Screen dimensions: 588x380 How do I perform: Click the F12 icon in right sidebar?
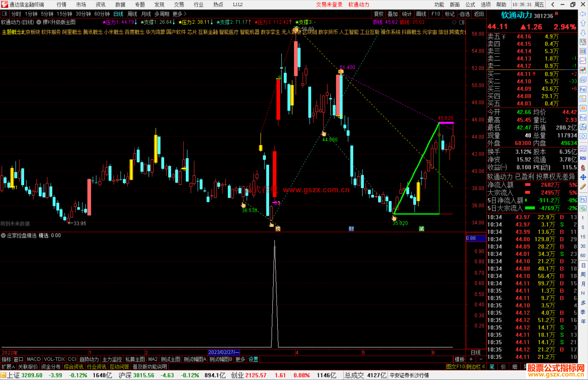point(583,117)
